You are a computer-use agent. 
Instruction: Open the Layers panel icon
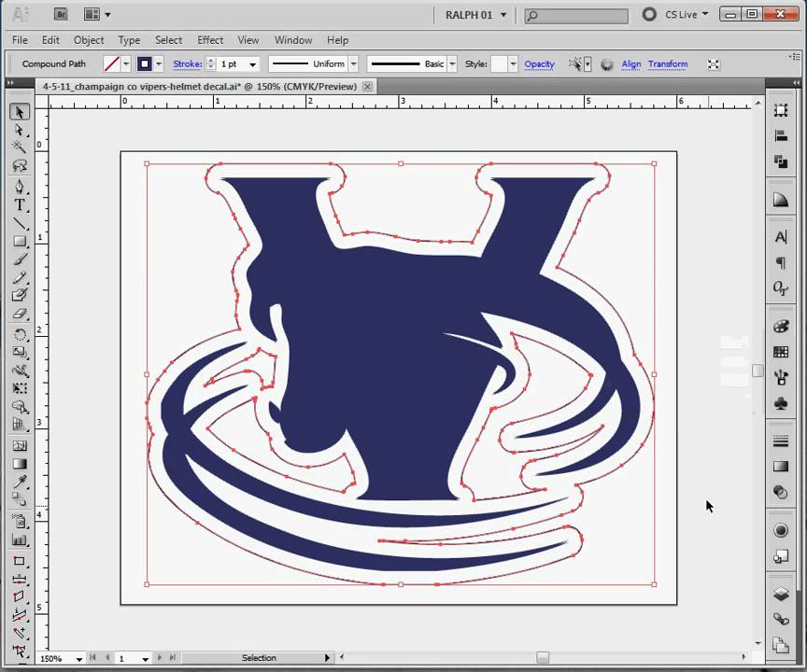point(781,594)
